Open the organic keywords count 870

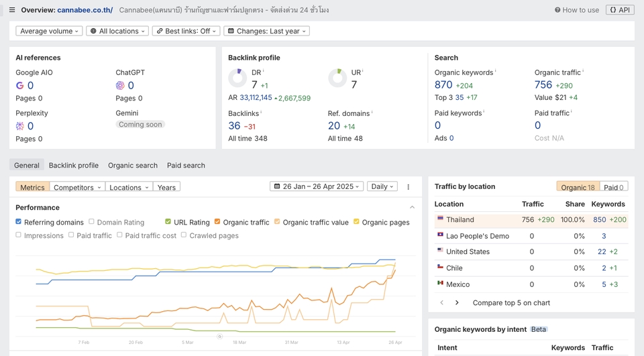(x=443, y=84)
